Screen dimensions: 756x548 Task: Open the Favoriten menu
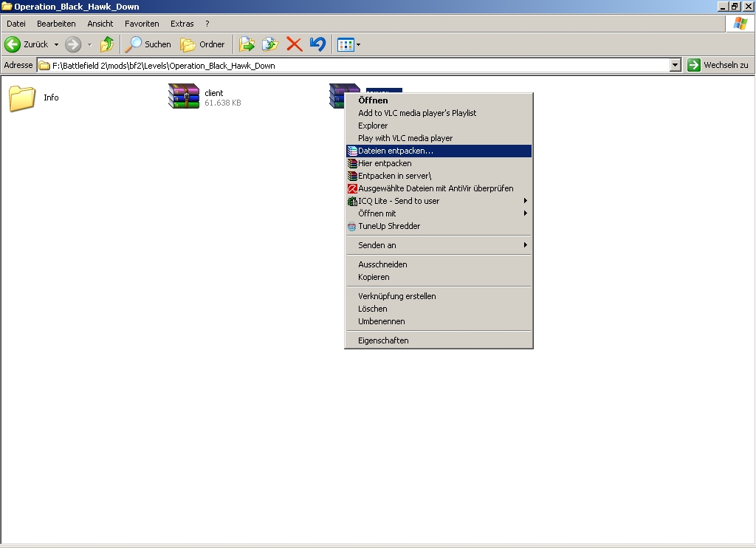(x=142, y=24)
